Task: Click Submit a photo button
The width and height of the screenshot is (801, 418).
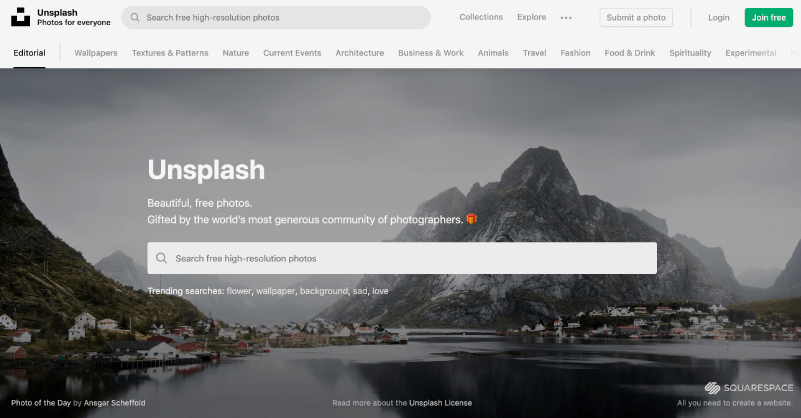Action: tap(636, 17)
